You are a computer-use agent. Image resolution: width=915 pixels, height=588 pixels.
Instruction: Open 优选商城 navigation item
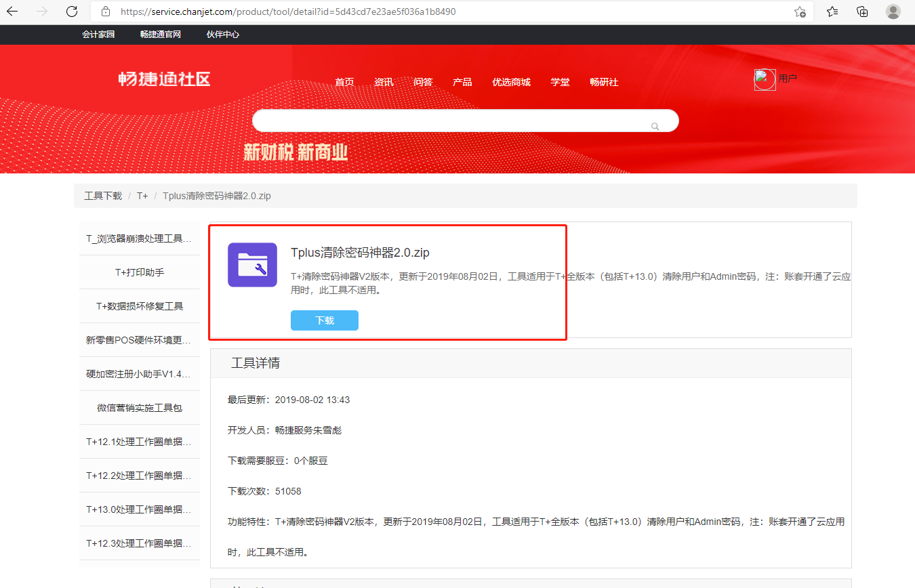[x=511, y=82]
